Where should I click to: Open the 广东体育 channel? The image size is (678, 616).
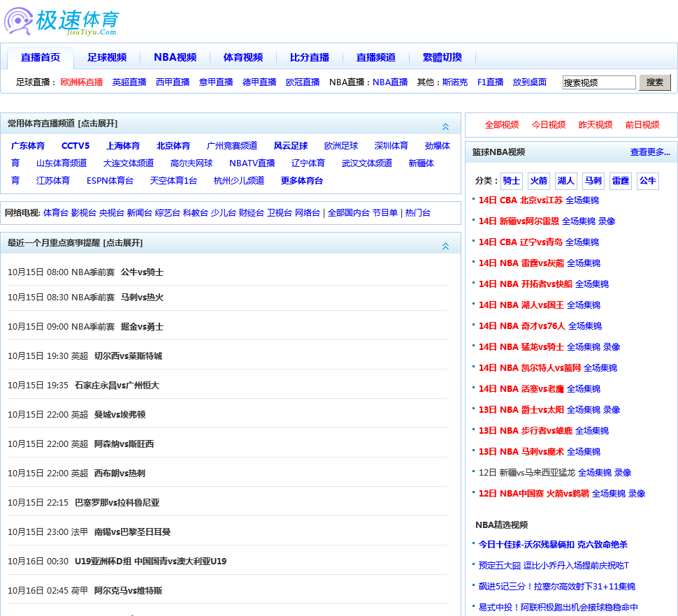pos(28,145)
